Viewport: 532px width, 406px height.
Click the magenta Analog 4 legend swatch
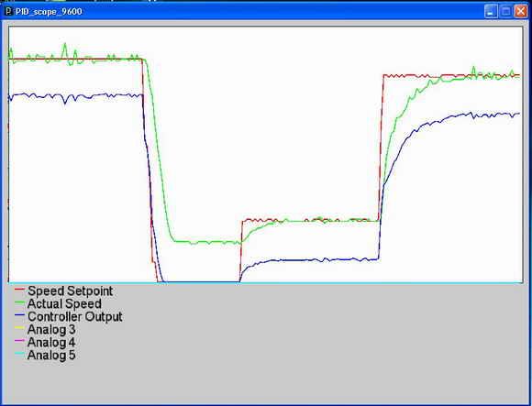[x=19, y=341]
